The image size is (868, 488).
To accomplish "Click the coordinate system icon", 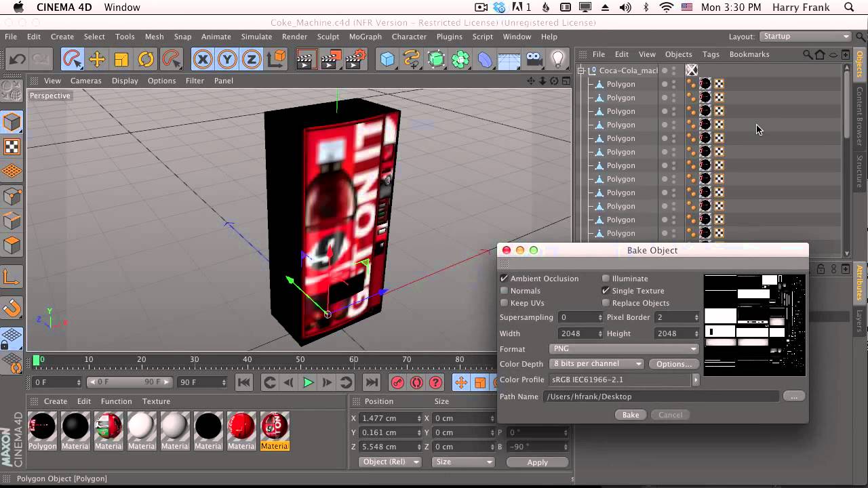I will click(277, 60).
